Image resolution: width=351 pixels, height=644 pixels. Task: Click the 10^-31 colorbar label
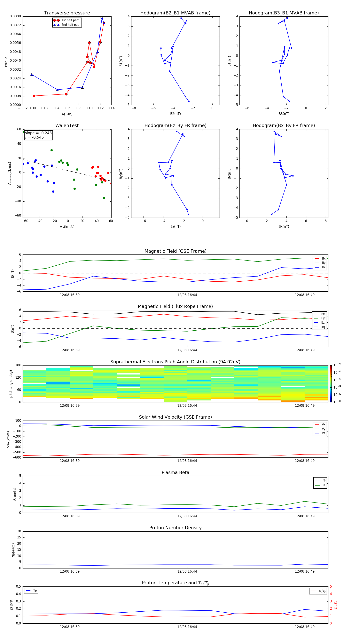tap(337, 402)
